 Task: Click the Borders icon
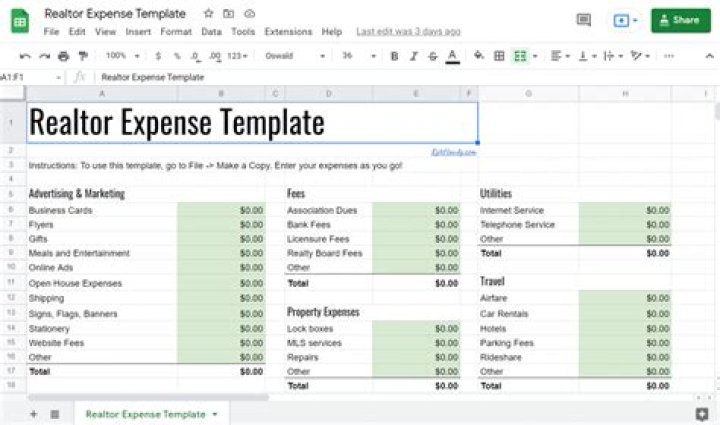click(499, 56)
